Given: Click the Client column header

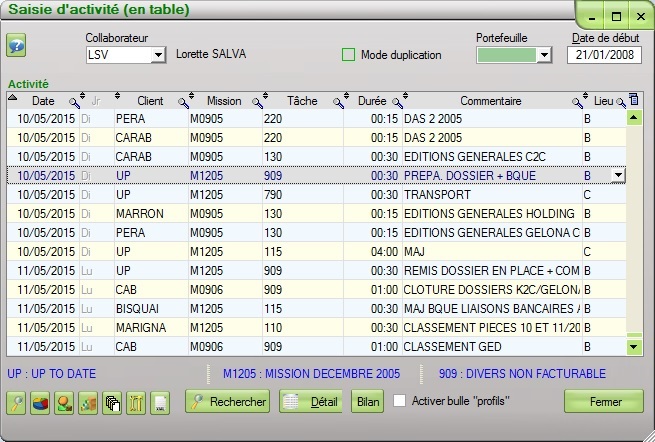Looking at the screenshot, I should pos(150,101).
